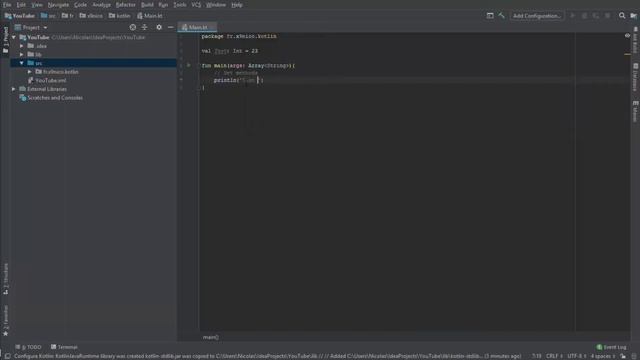The width and height of the screenshot is (640, 360).
Task: Open the Run menu
Action: 163,5
